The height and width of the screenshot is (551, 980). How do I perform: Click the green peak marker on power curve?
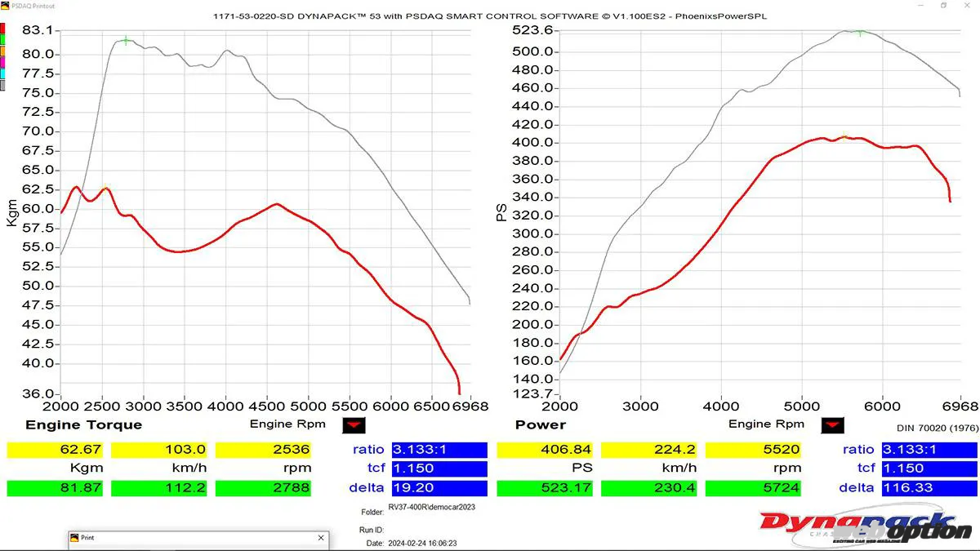tap(860, 33)
